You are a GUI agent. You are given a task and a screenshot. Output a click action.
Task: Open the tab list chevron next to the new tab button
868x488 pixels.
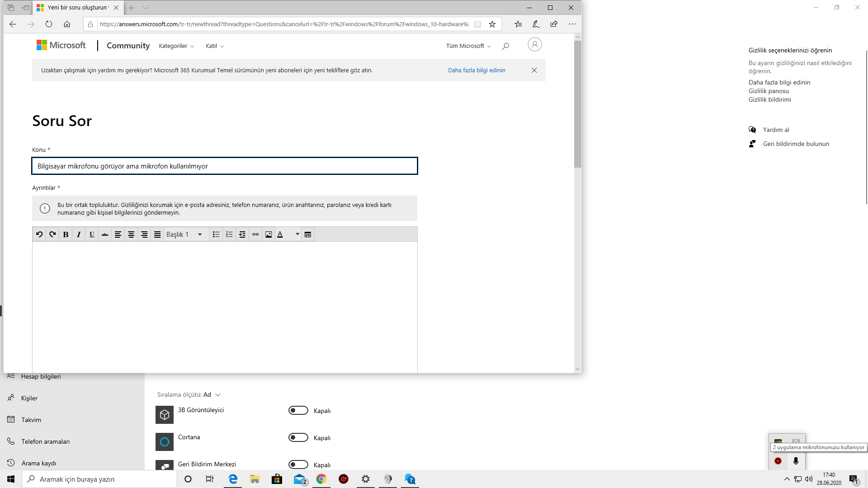[x=146, y=8]
